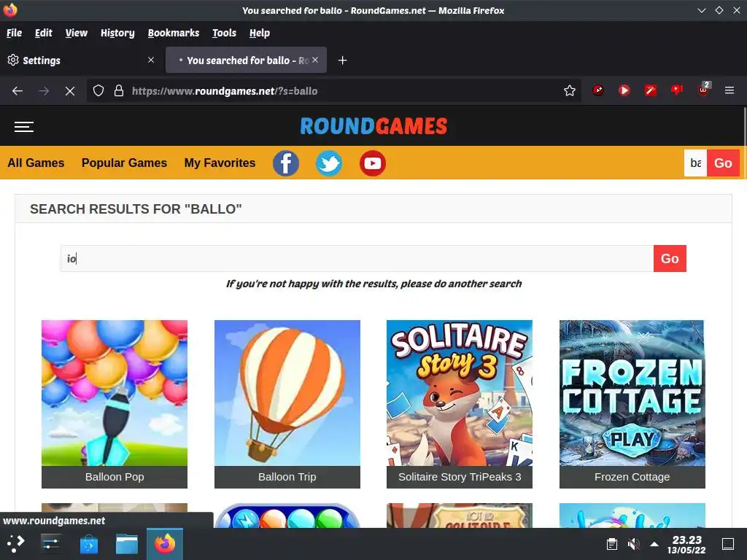Image resolution: width=747 pixels, height=560 pixels.
Task: Click the muted volume tray icon
Action: point(634,544)
